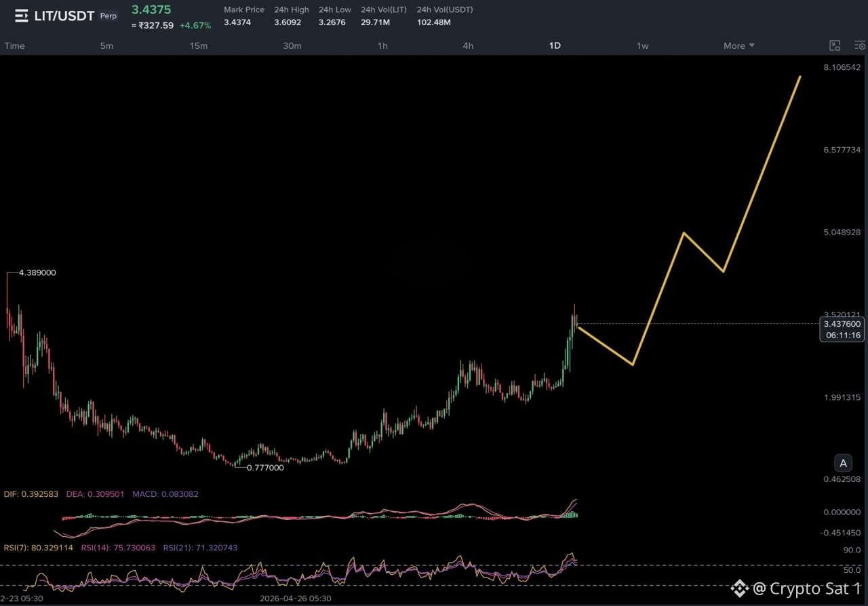Click the 24h Vol(USDT) value 102.48M
868x606 pixels.
coord(434,22)
